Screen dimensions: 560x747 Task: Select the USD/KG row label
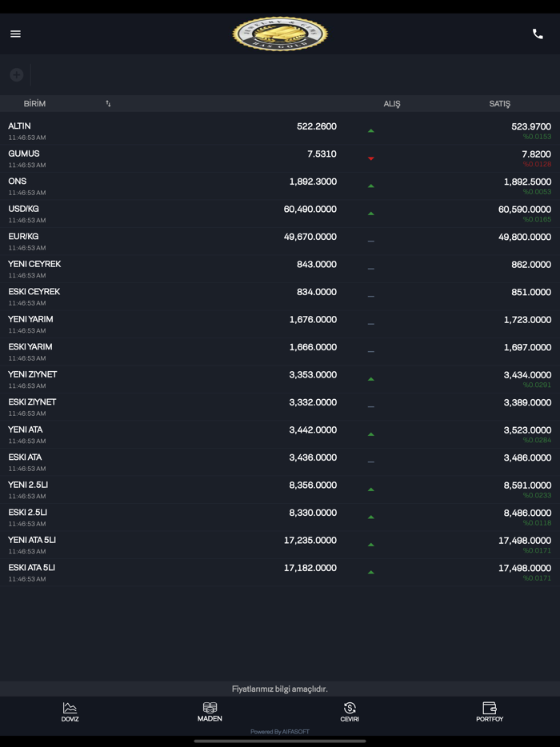[23, 209]
